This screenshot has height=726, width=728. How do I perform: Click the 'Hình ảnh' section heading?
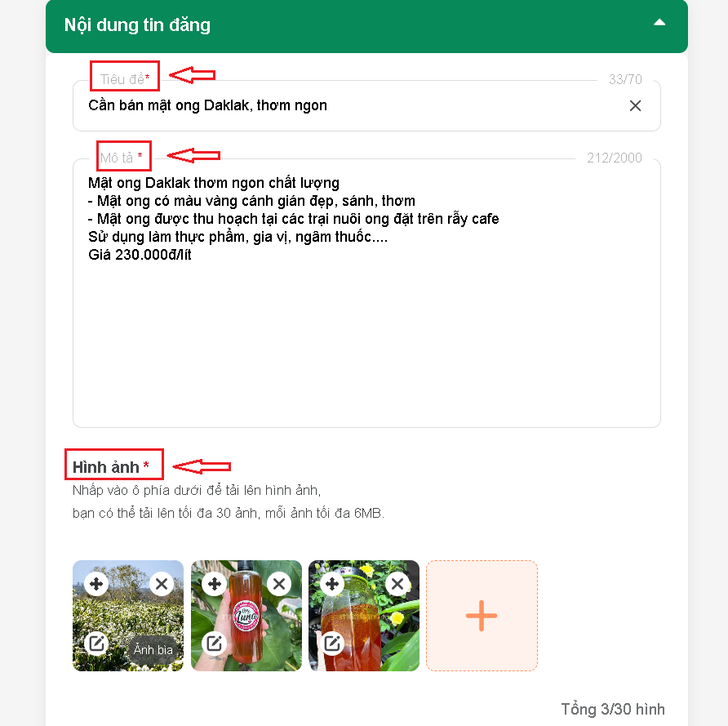pos(106,467)
